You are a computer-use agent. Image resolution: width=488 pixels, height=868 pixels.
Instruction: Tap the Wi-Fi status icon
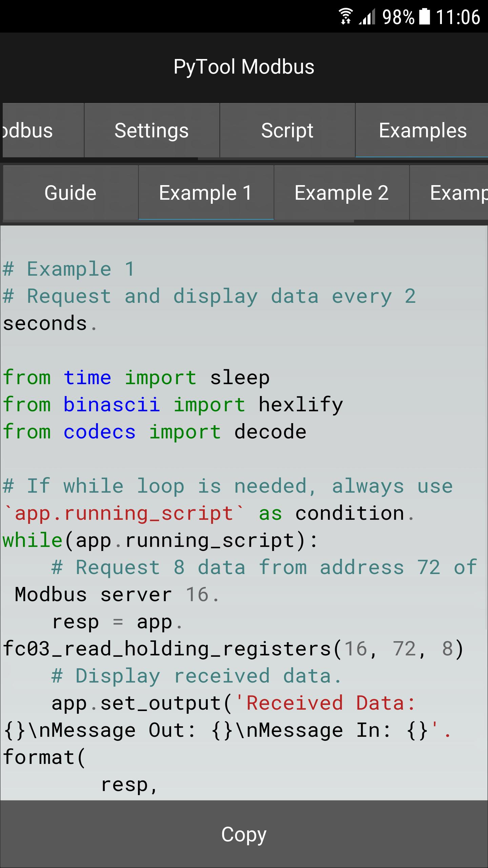pyautogui.click(x=346, y=17)
